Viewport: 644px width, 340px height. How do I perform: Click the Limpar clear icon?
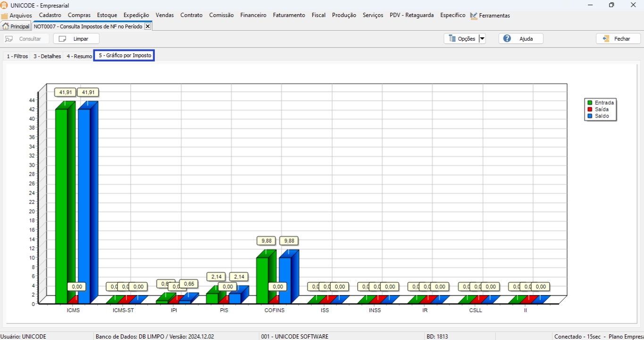62,39
